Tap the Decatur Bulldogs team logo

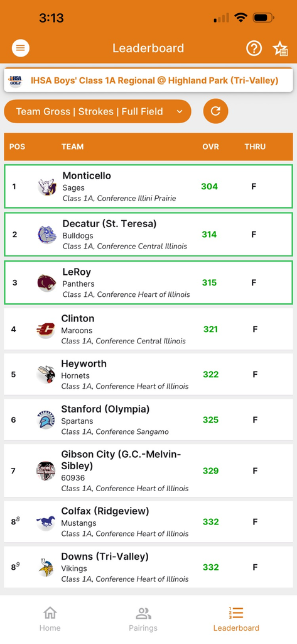point(46,235)
